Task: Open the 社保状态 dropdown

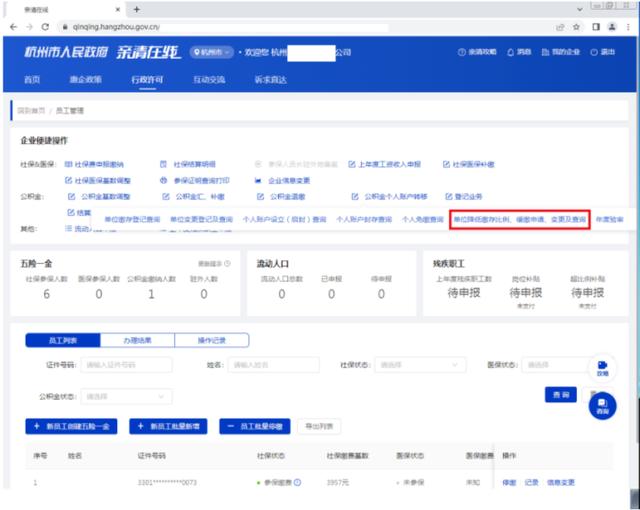Action: tap(420, 365)
